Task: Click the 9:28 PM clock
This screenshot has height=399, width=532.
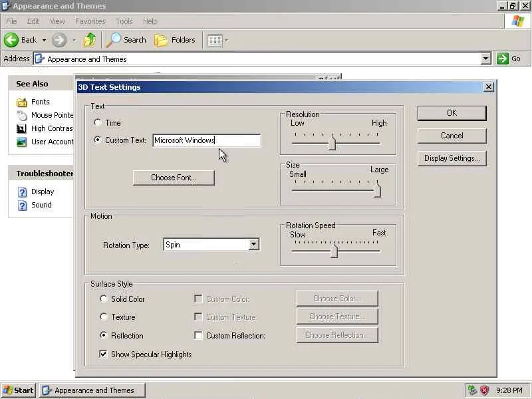Action: click(509, 390)
